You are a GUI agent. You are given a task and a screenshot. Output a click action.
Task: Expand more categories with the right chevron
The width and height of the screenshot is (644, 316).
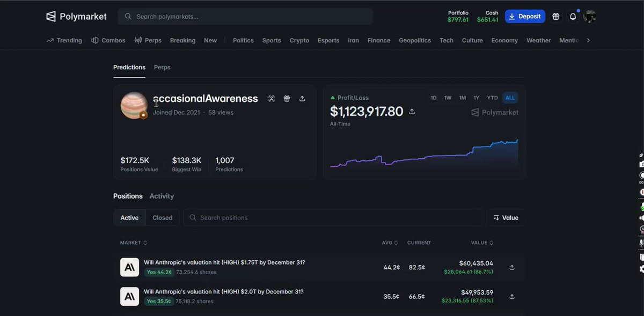588,40
